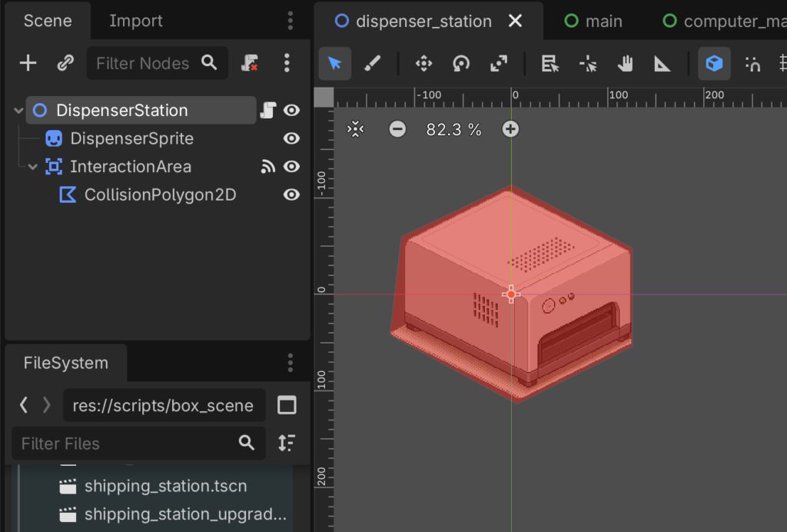Open the FileSystem tab
The image size is (787, 532).
pyautogui.click(x=66, y=363)
